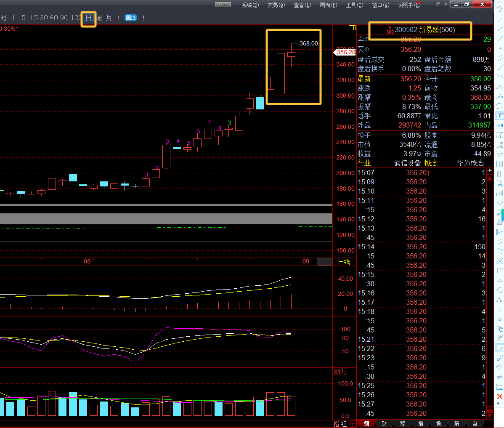Screen dimensions: 504x428
Task: Select the triangle shape tool
Action: pyautogui.click(x=500, y=280)
